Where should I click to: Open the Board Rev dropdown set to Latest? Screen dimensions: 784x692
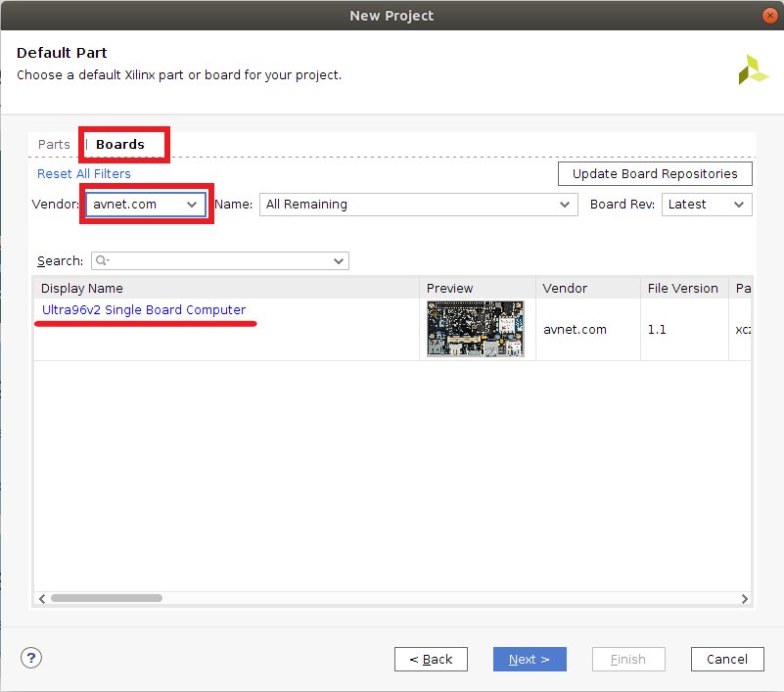tap(706, 205)
